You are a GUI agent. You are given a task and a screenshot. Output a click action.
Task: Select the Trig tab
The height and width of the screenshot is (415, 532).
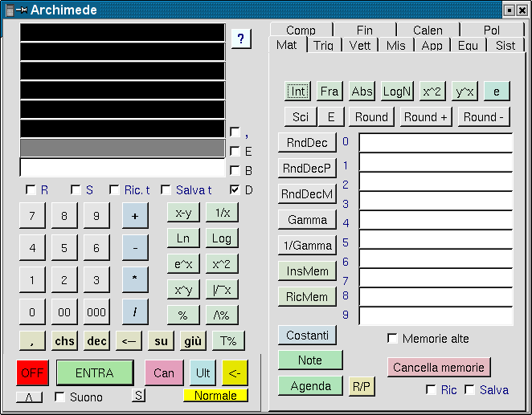(323, 45)
